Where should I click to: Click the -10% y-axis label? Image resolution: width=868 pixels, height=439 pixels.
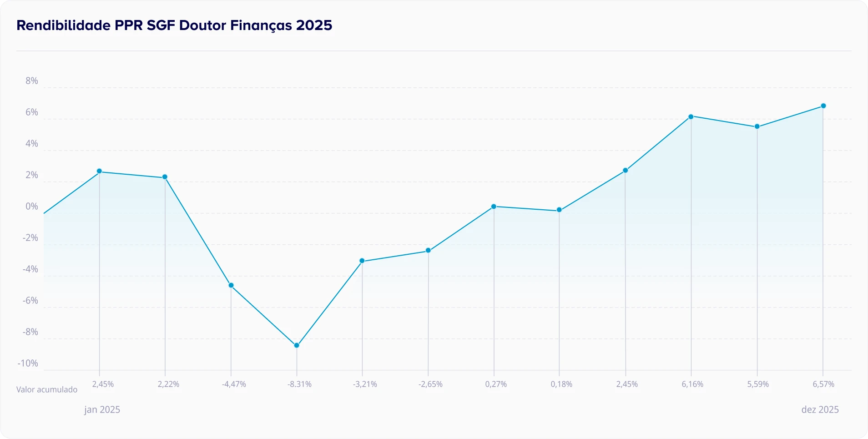tap(28, 363)
